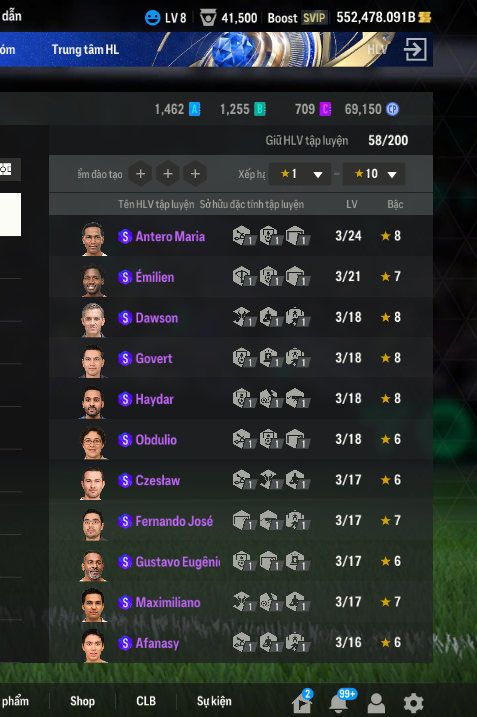Expand the minimum star rank dropdown

300,174
